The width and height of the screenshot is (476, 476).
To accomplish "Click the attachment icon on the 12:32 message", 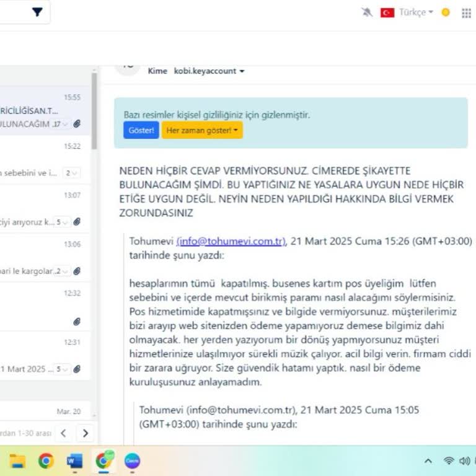I will point(77,322).
